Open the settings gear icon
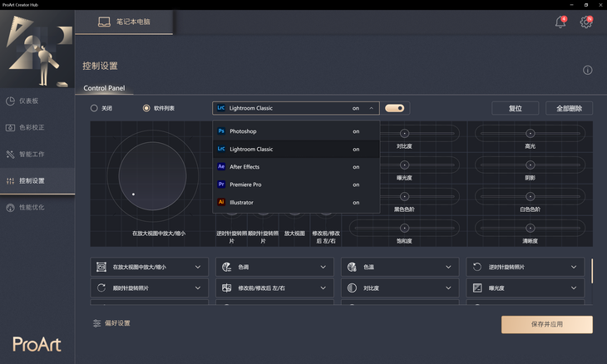 click(586, 22)
